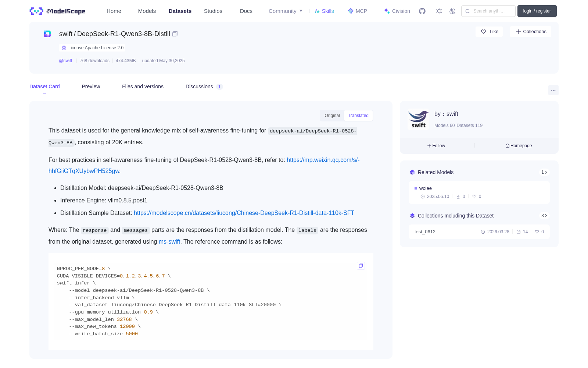Viewport: 588px width, 368px height.
Task: Open the Datasets section
Action: [x=180, y=11]
